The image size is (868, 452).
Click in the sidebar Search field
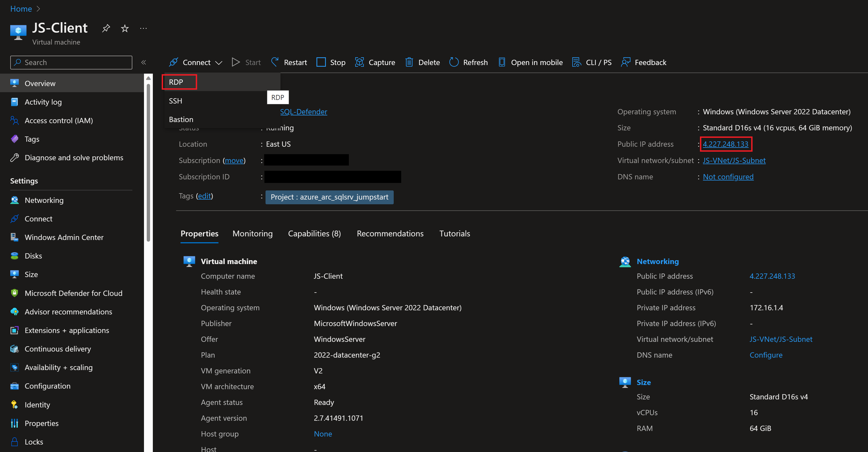[x=71, y=62]
